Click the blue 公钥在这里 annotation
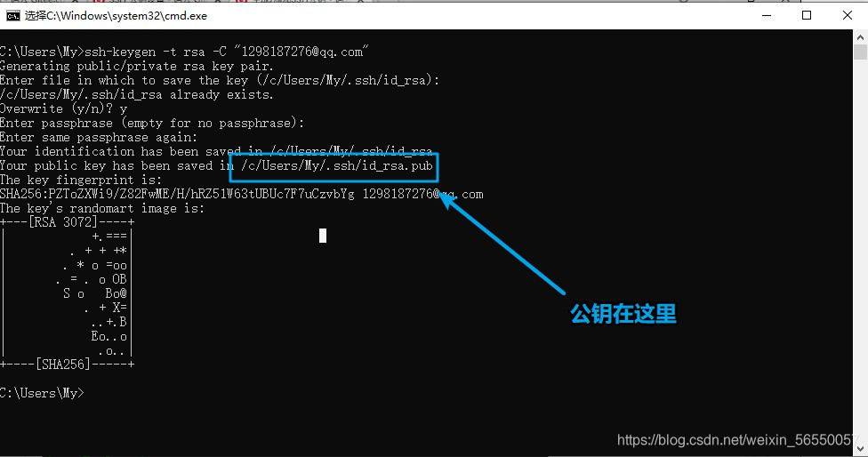 coord(623,314)
